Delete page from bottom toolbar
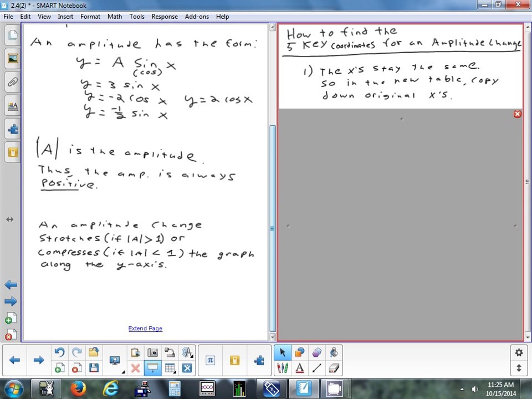The height and width of the screenshot is (399, 532). tap(76, 368)
